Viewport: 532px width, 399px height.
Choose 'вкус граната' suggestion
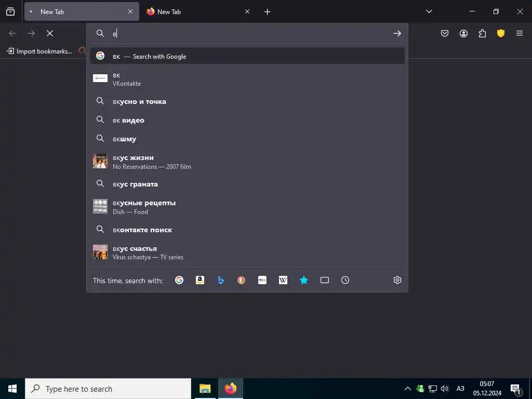pos(247,184)
